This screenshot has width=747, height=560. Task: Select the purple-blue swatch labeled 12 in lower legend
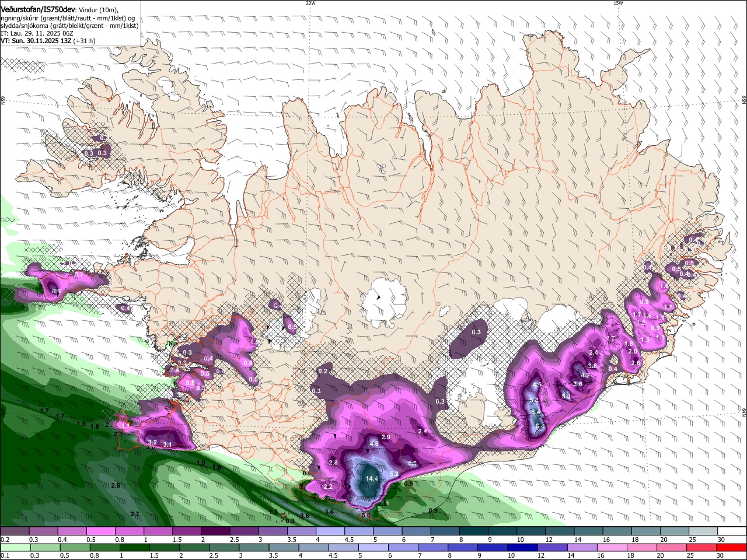click(x=552, y=548)
